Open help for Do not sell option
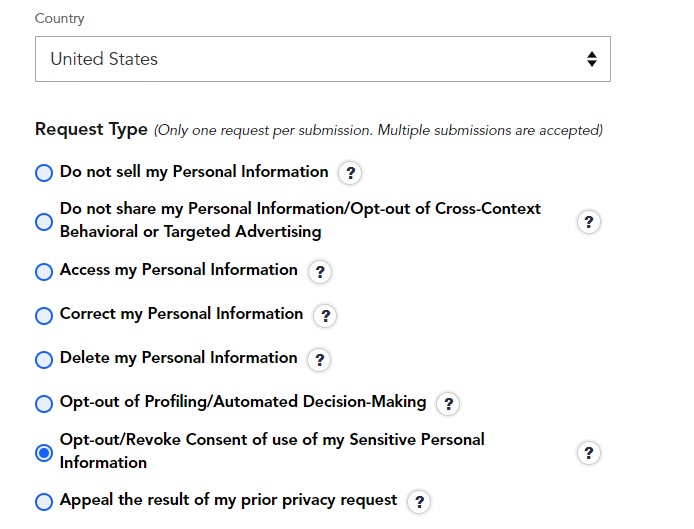 (350, 173)
